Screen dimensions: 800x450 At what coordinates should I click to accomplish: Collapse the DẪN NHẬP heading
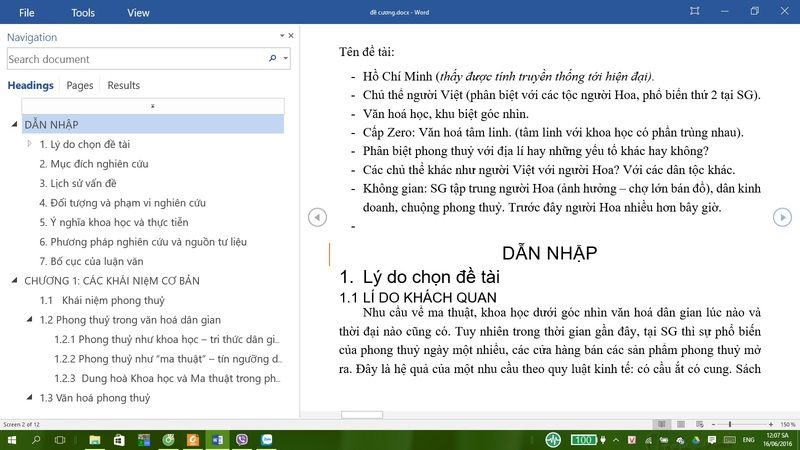pos(14,125)
